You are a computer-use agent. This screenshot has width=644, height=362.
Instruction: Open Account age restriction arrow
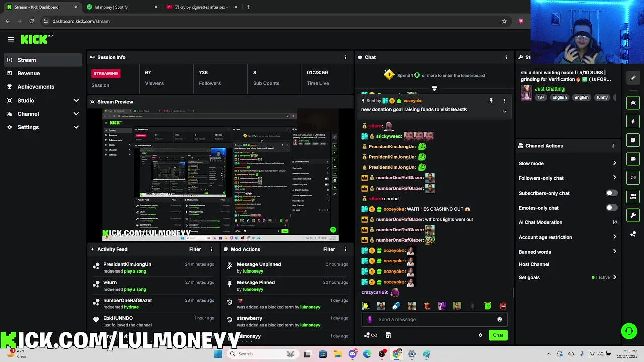coord(614,237)
